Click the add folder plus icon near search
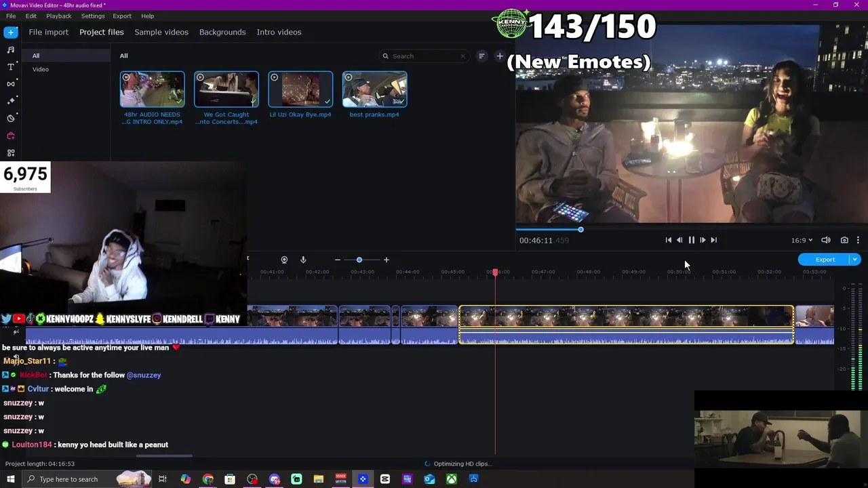868x488 pixels. click(500, 56)
